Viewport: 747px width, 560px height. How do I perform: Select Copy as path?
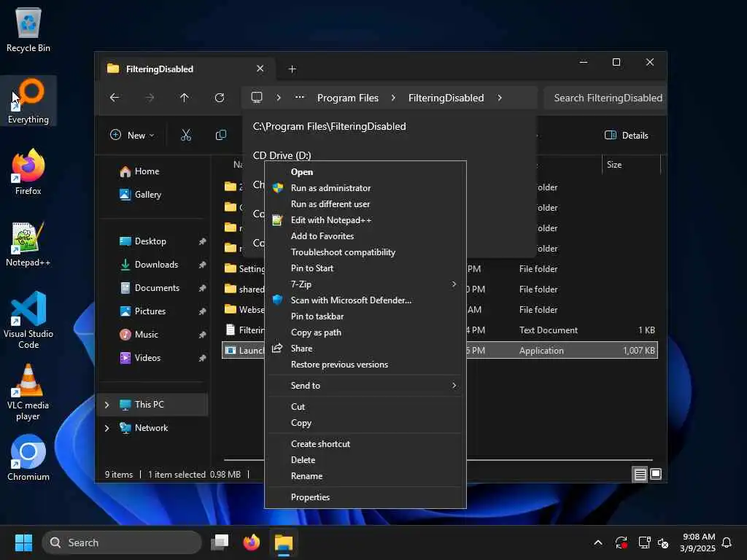click(365, 332)
